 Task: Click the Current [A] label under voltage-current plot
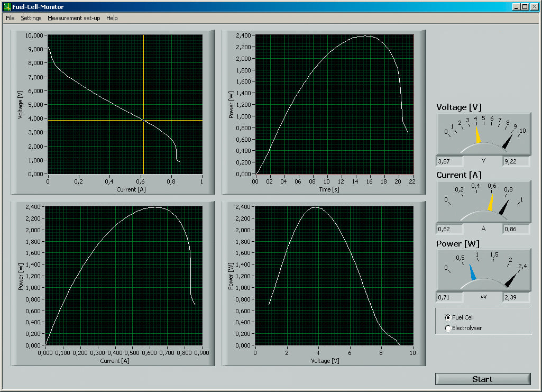(131, 189)
